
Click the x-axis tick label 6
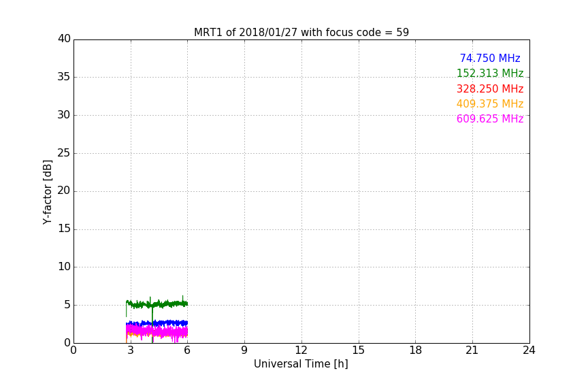click(x=188, y=350)
